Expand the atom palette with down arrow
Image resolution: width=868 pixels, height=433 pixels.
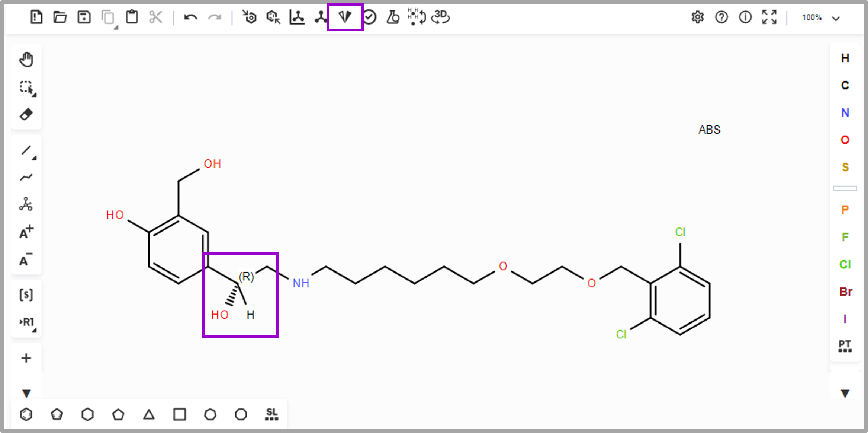click(845, 393)
